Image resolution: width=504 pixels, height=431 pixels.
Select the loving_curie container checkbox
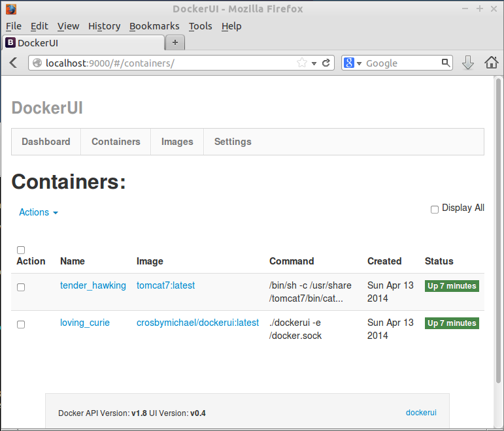click(x=21, y=325)
